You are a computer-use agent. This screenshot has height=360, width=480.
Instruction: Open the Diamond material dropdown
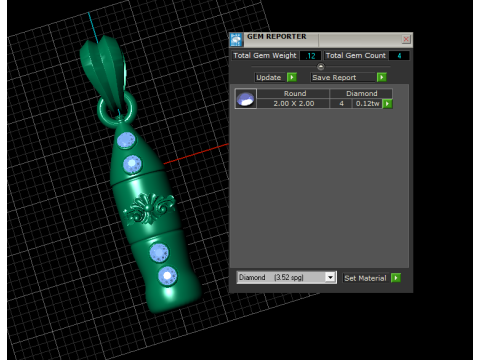pyautogui.click(x=330, y=277)
